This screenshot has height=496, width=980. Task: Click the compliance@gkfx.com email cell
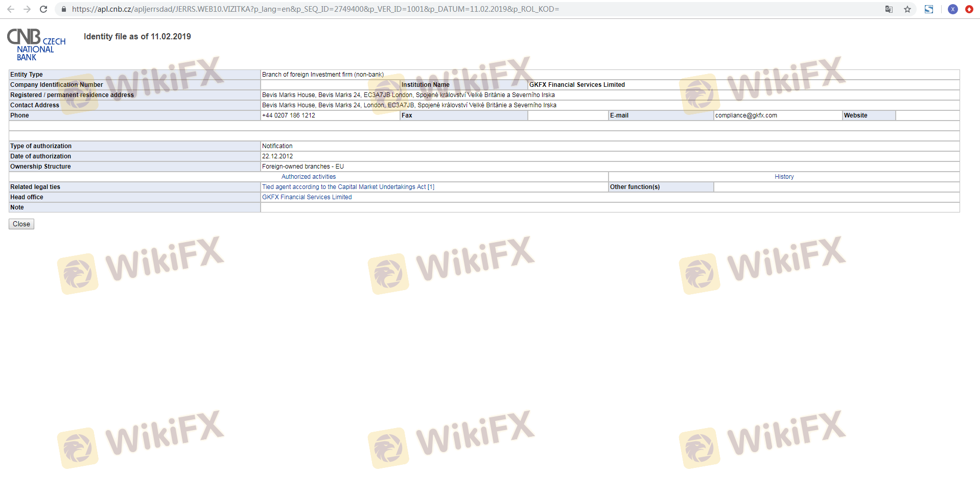pyautogui.click(x=746, y=115)
